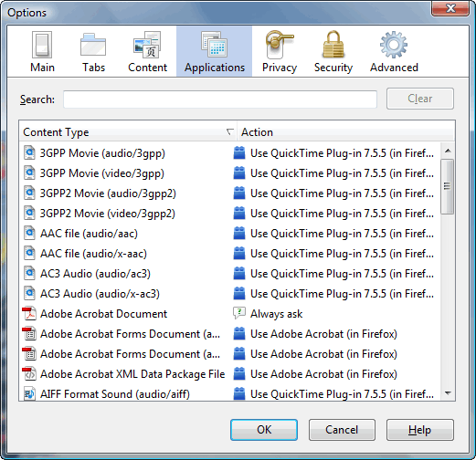Click the Clear search button

[x=420, y=99]
